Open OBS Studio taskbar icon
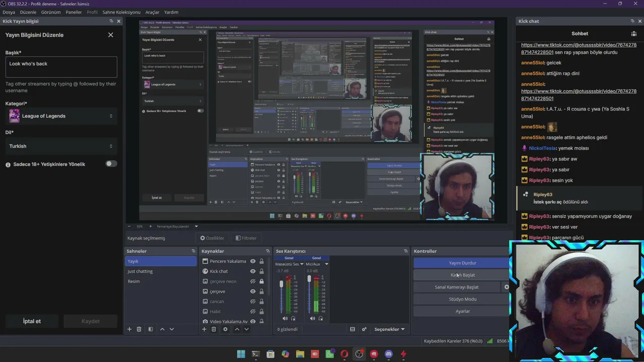This screenshot has width=644, height=362. (359, 354)
